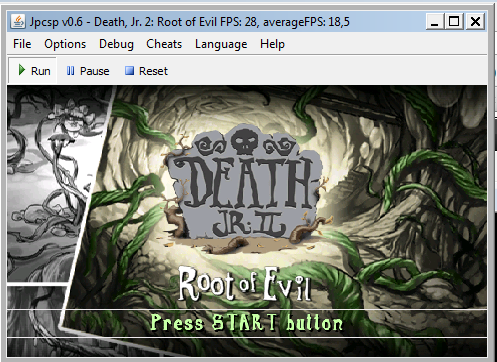
Task: Click the Jpcsp window title text
Action: tap(189, 22)
